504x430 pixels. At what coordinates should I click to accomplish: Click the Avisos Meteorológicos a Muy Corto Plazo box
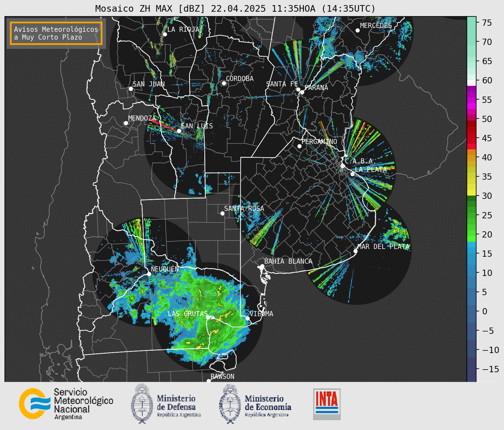56,33
